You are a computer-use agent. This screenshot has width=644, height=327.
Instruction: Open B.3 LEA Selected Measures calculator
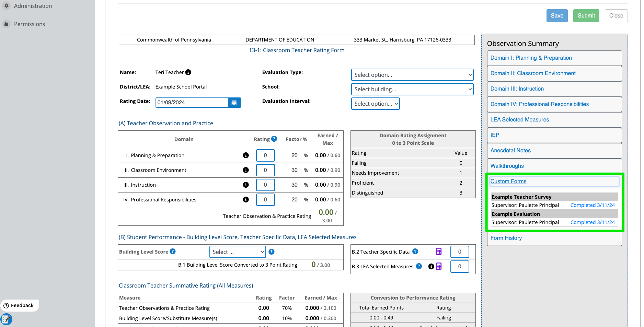click(439, 266)
